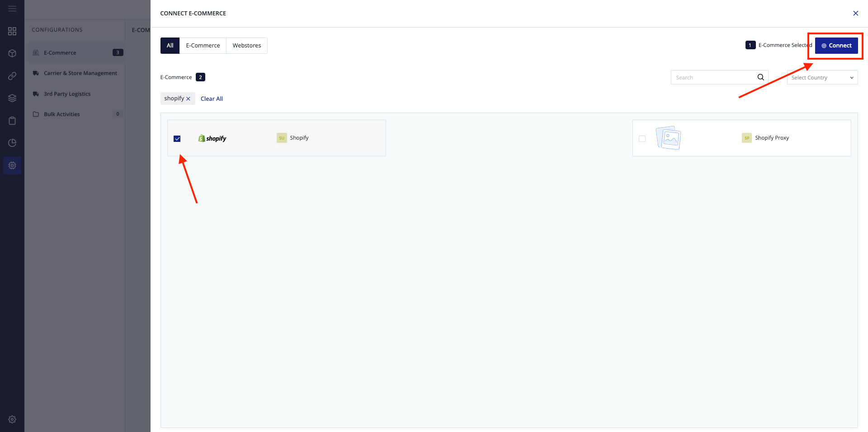
Task: Click the E-Commerce count badge 2
Action: [x=200, y=77]
